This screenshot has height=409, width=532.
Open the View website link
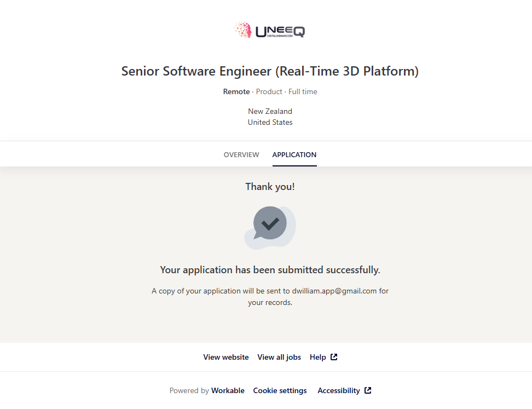tap(226, 357)
